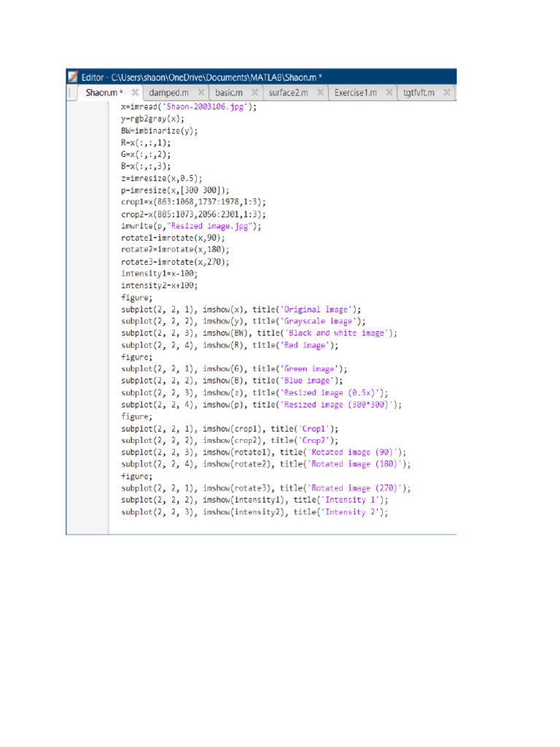The height and width of the screenshot is (747, 560).
Task: Click the editor gutter beside the imwrite line
Action: (x=87, y=226)
